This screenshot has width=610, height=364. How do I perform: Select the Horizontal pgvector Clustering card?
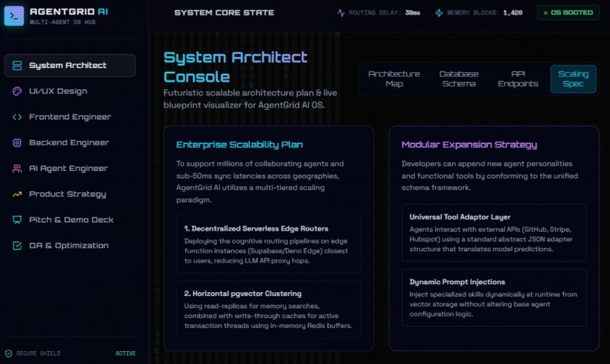click(x=269, y=310)
